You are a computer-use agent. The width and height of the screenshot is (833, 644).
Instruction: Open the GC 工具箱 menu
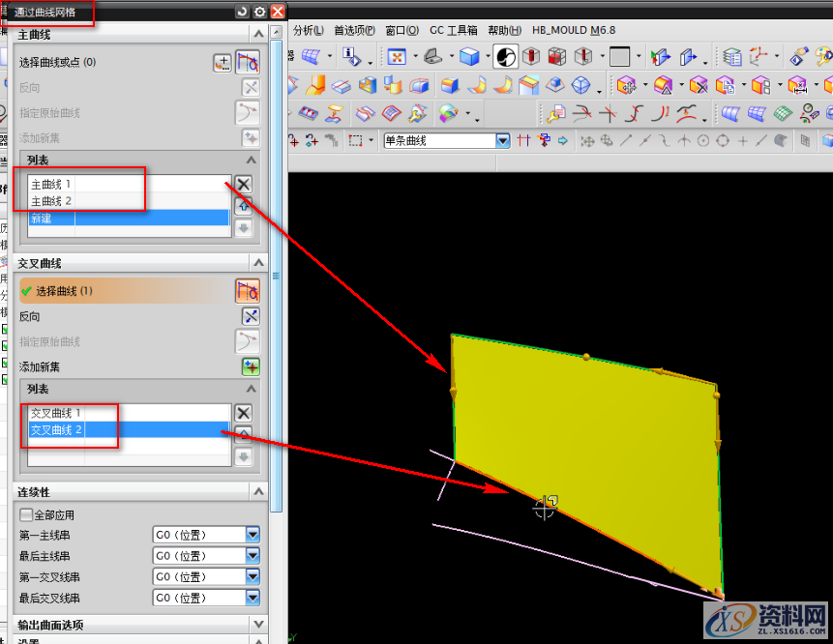click(454, 30)
